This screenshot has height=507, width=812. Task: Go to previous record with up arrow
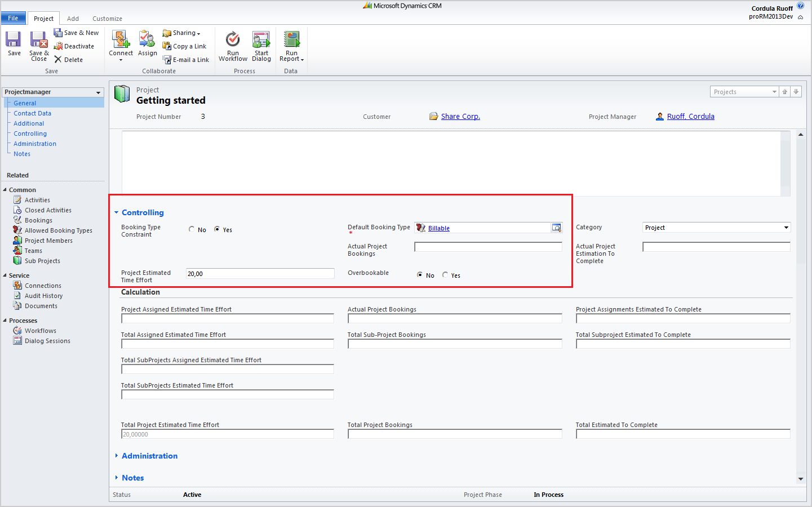[784, 92]
